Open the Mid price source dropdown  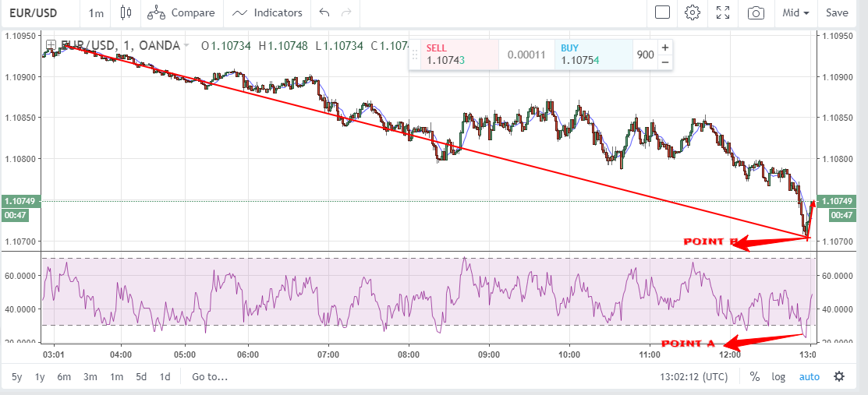796,12
